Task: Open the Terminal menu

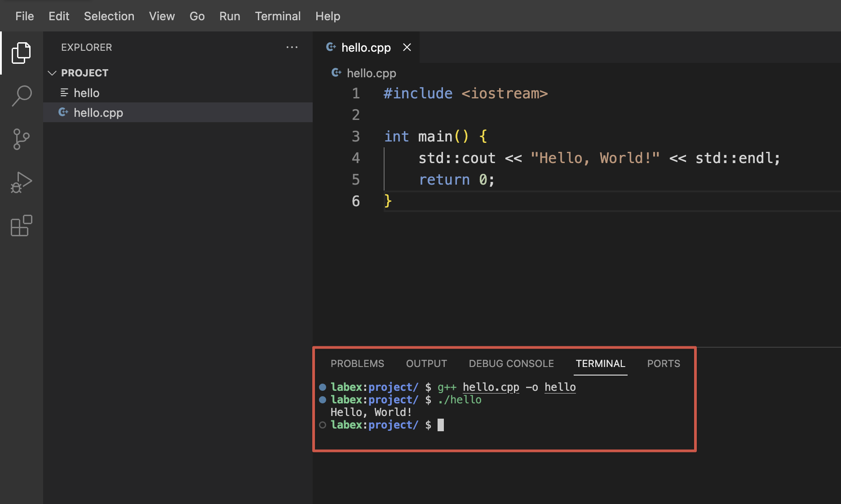Action: click(278, 16)
